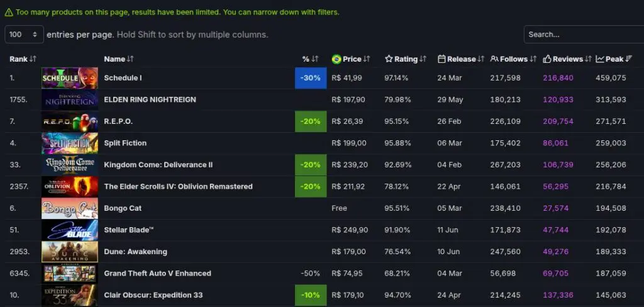Screen dimensions: 644x307
Task: Click release date 11 Jun
Action: 448,230
